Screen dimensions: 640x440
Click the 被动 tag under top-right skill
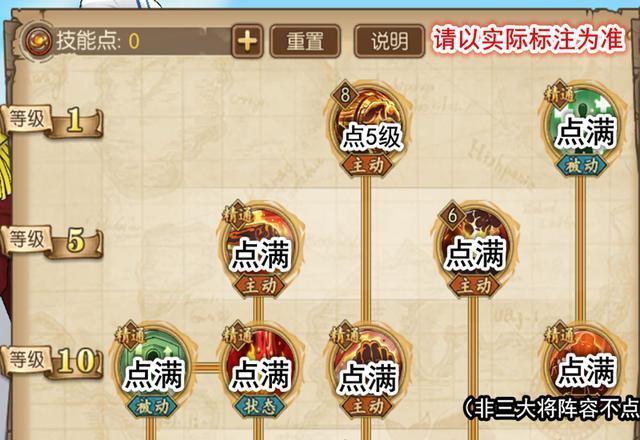(x=582, y=166)
